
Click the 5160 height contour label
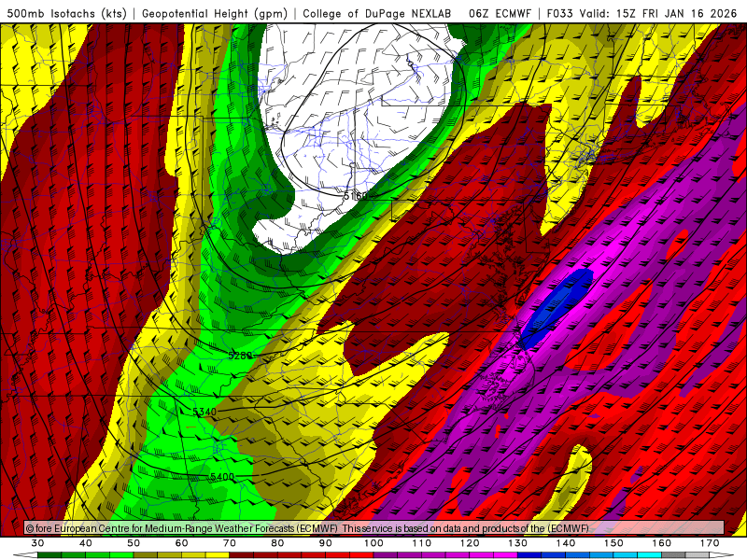[x=356, y=196]
